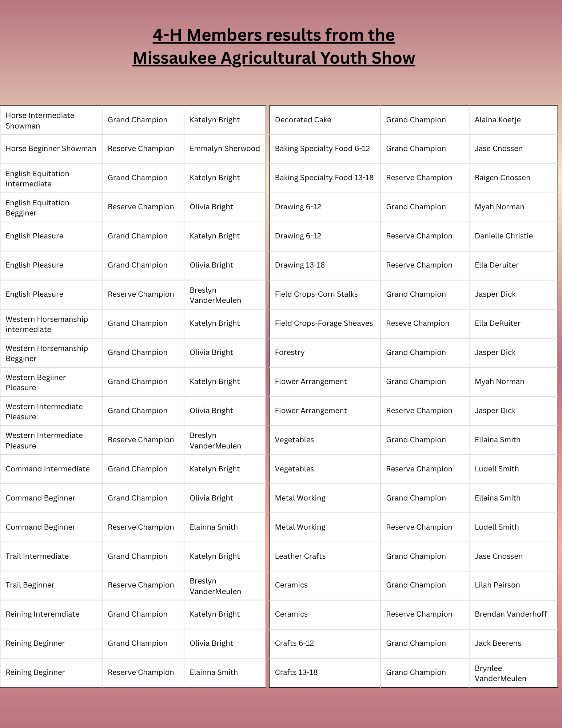The image size is (562, 728).
Task: Click 'Breslyn VanderMeulen' in Trail Beginner row
Action: pos(215,586)
